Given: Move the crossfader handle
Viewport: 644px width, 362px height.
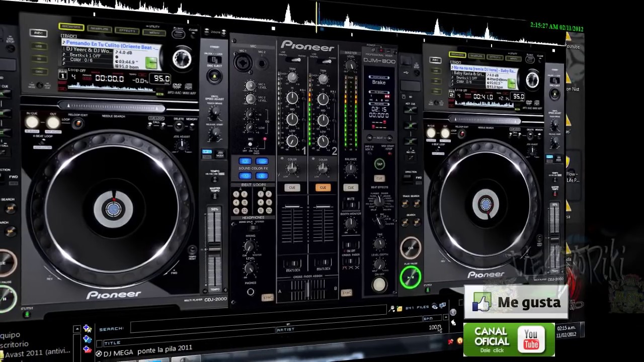Looking at the screenshot, I should pos(308,290).
